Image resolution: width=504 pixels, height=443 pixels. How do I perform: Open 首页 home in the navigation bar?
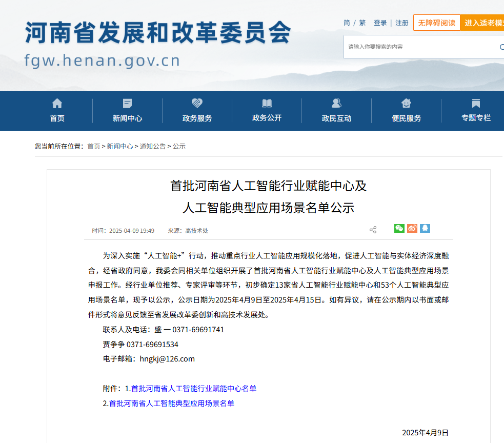[57, 110]
